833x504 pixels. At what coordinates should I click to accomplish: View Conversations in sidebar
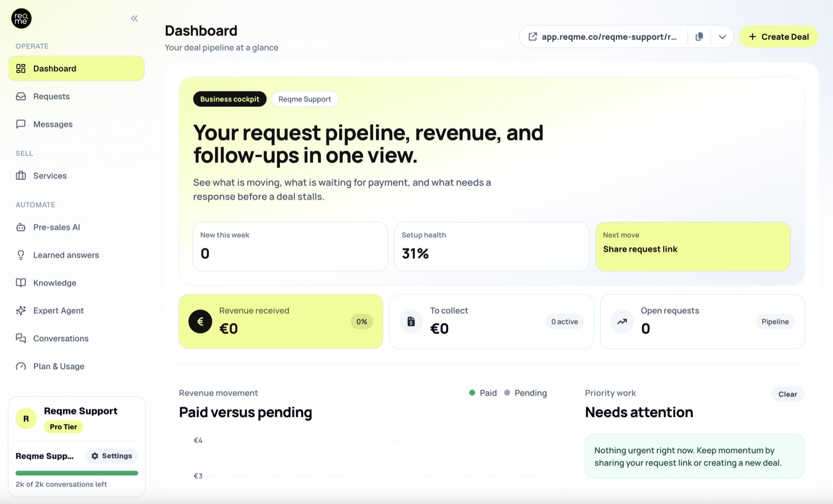[77, 338]
